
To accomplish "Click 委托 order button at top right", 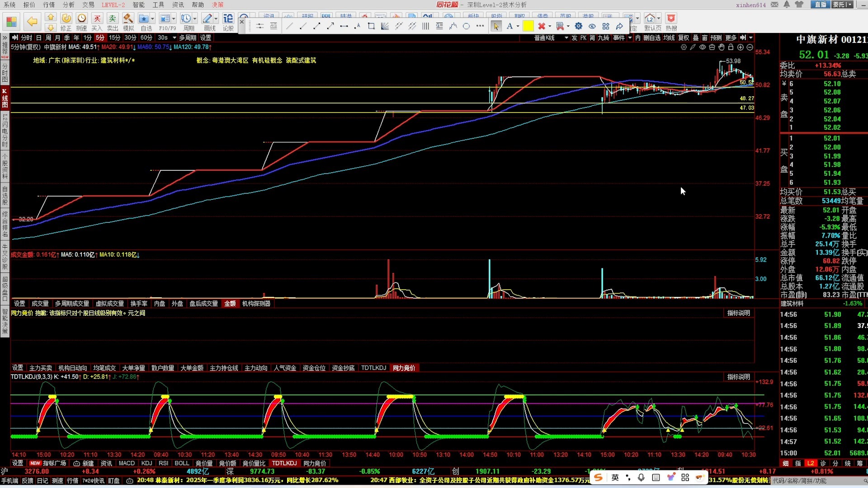I will tap(842, 5).
